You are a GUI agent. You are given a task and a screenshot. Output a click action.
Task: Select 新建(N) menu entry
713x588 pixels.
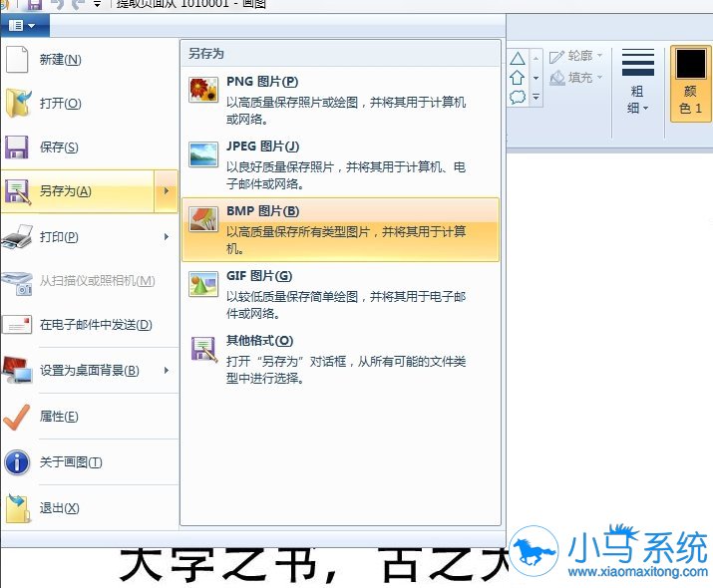90,60
